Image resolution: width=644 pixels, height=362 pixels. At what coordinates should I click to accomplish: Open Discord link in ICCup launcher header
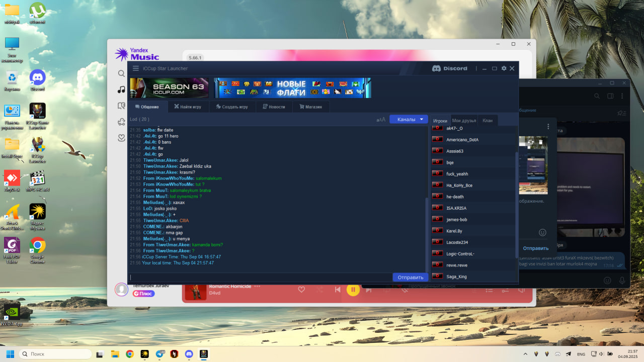coord(450,68)
